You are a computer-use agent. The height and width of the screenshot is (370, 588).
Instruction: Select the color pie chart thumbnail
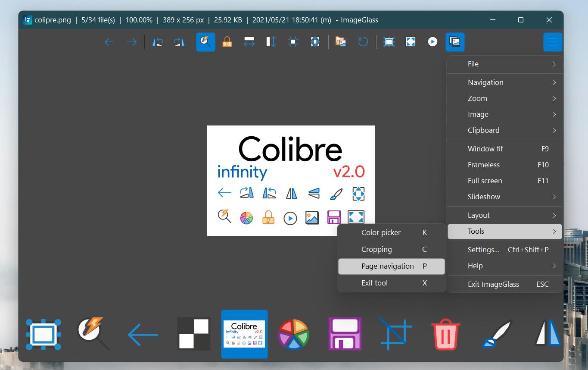[x=294, y=334]
